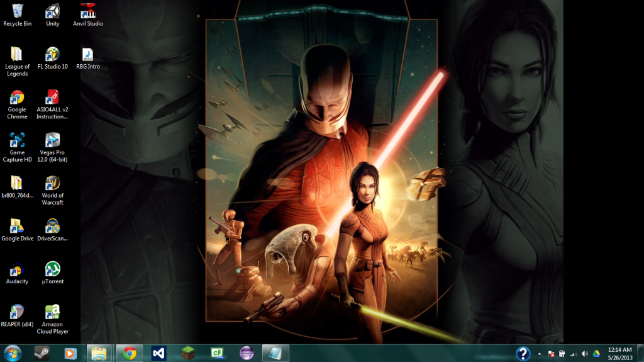Launch Steam from the taskbar

(x=42, y=353)
